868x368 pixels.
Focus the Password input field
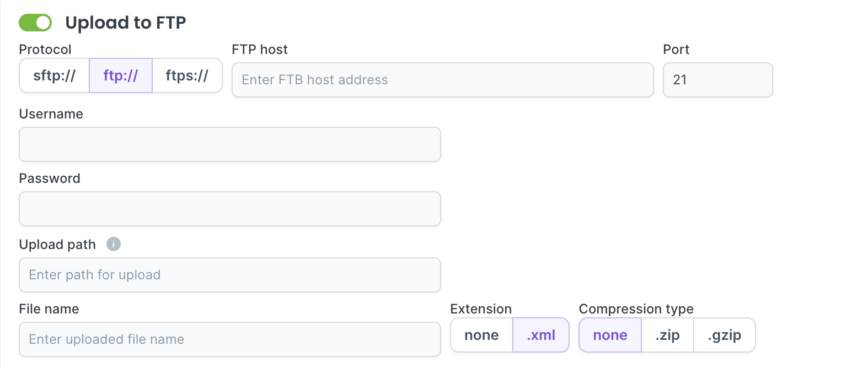coord(230,209)
